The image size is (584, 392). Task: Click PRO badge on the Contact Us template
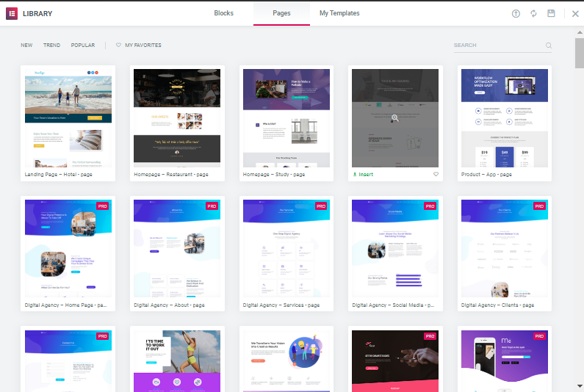pos(102,336)
